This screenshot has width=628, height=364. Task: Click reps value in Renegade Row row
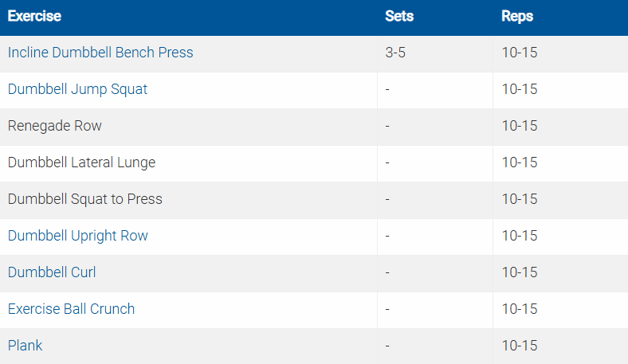[x=520, y=126]
